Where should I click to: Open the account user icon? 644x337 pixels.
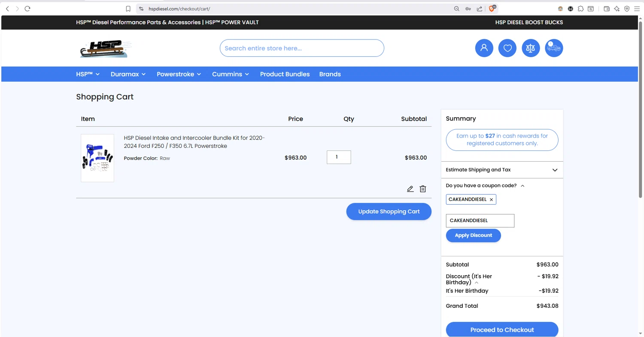(484, 48)
